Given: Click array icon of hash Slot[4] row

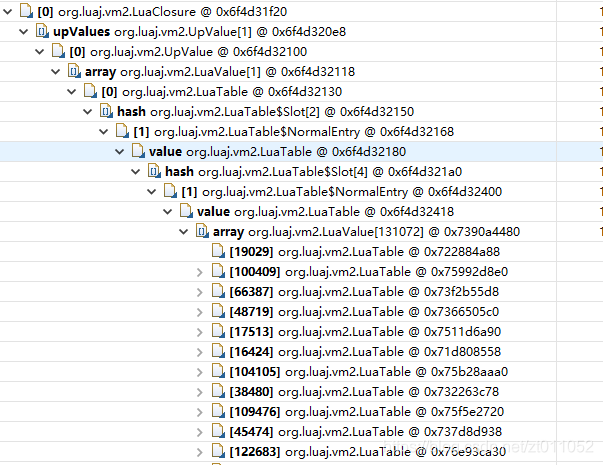Looking at the screenshot, I should [x=154, y=171].
